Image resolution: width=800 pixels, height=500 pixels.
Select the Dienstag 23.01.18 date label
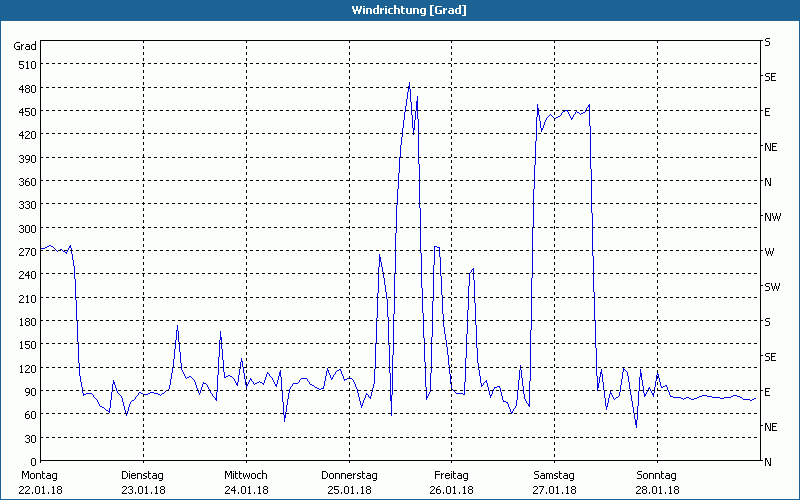(x=142, y=482)
